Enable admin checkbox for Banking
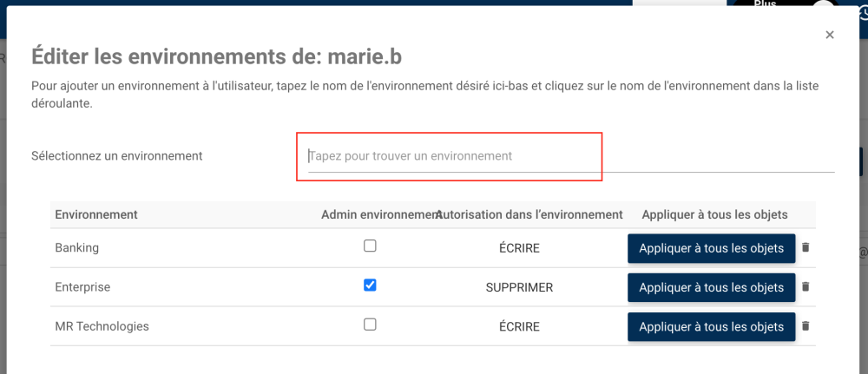 point(370,246)
